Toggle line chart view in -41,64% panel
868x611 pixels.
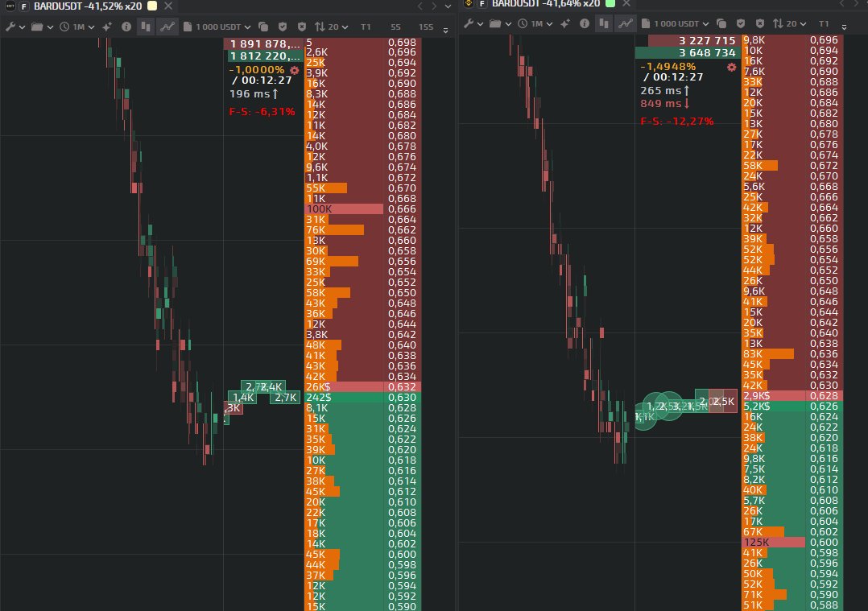(626, 24)
